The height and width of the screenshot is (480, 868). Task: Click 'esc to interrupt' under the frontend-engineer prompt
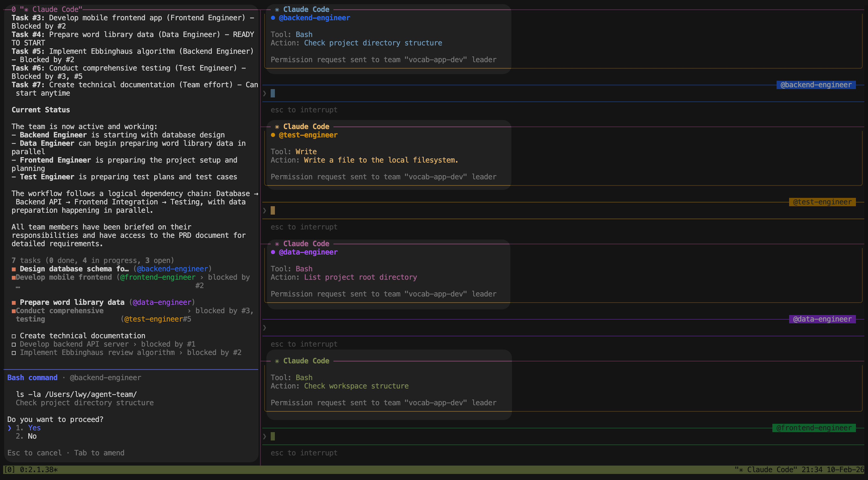[x=304, y=453]
